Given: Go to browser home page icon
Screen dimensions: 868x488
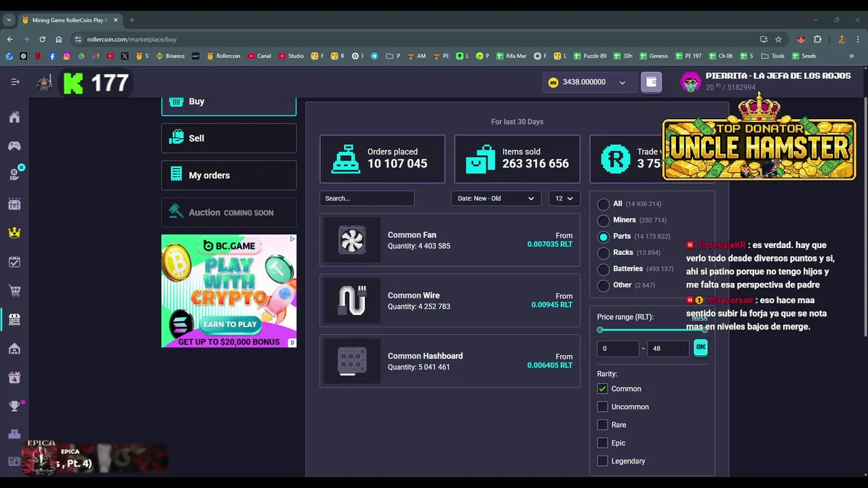Looking at the screenshot, I should click(x=58, y=39).
